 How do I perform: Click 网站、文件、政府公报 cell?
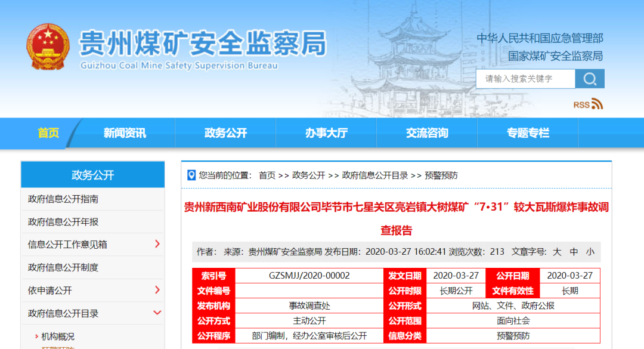(x=513, y=306)
